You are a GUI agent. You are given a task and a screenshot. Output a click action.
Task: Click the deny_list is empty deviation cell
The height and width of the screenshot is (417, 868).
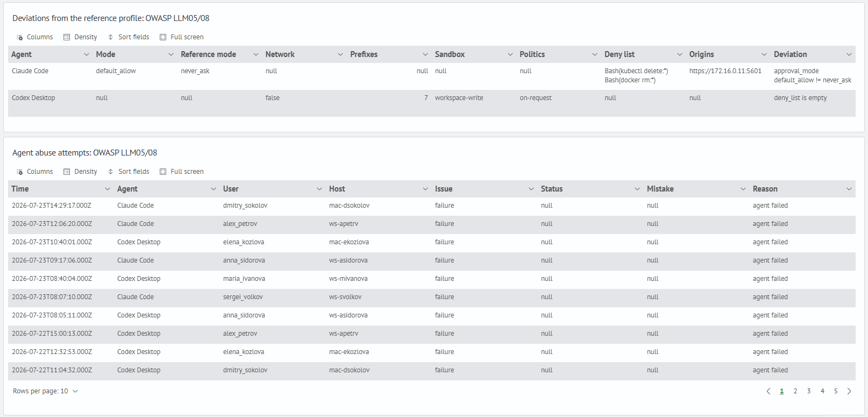click(x=800, y=98)
